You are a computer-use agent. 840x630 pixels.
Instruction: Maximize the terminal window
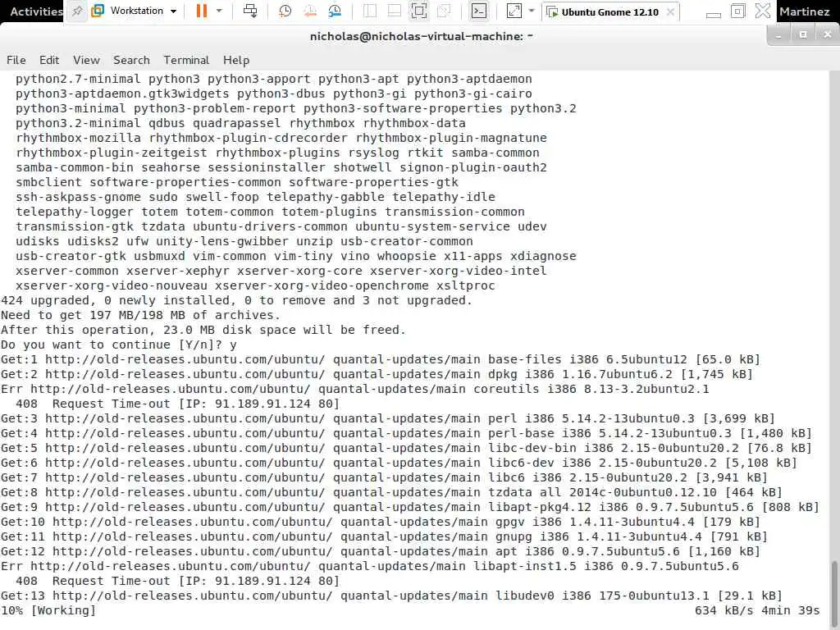coord(803,34)
